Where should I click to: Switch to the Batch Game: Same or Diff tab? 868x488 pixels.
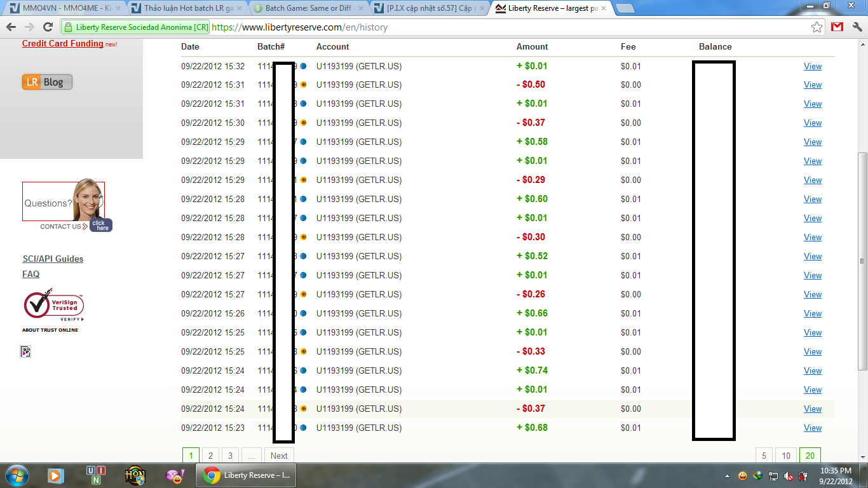coord(308,8)
